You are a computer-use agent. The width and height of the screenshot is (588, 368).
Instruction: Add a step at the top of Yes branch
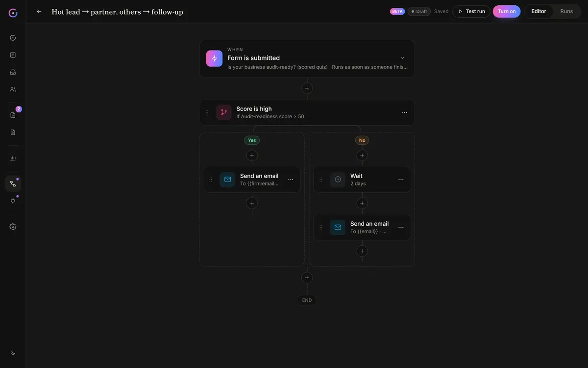(x=252, y=156)
